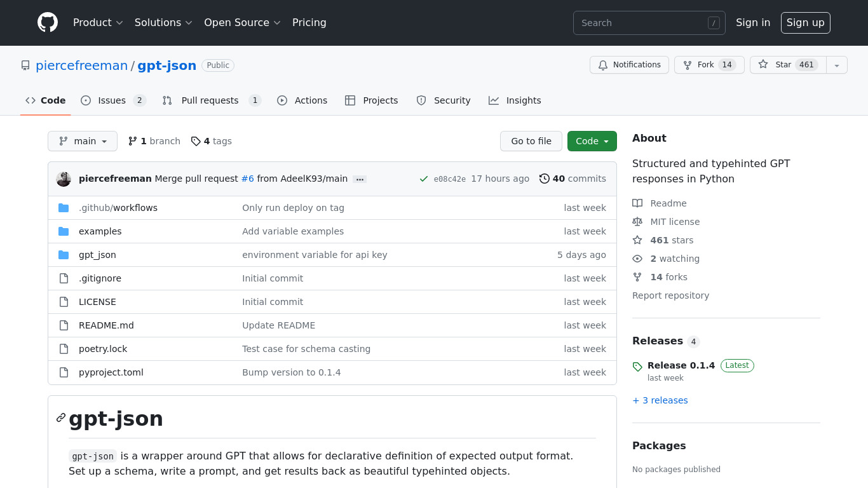Star the repository with Star button

[x=788, y=65]
